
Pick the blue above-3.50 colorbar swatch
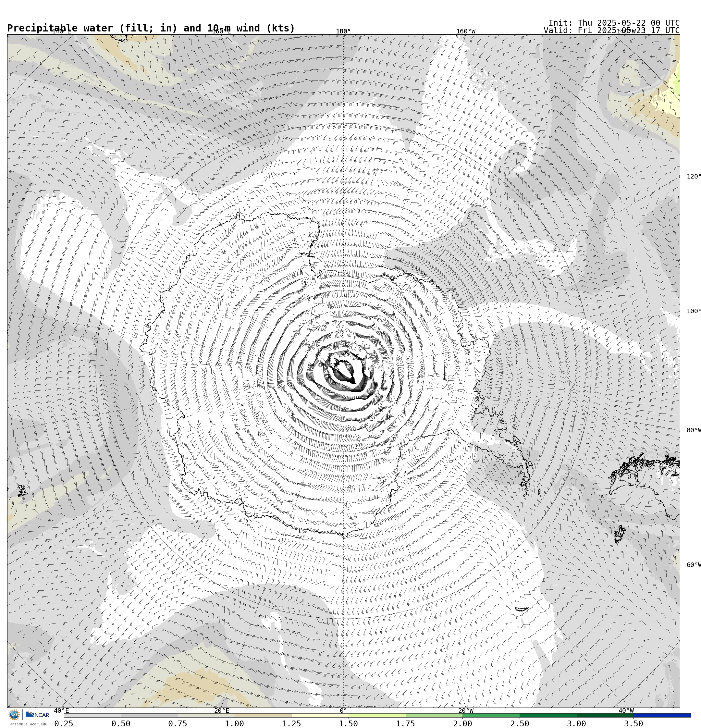pos(662,715)
